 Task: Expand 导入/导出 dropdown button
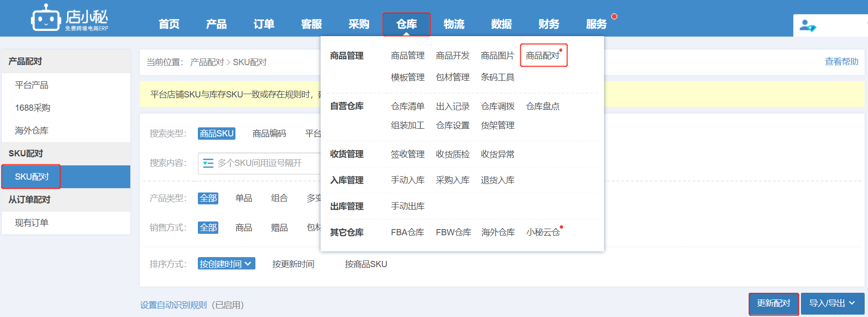click(832, 303)
